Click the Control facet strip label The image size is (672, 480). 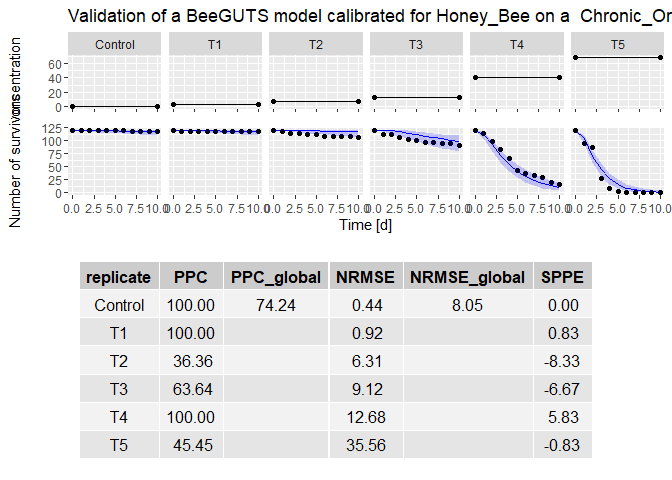coord(115,45)
